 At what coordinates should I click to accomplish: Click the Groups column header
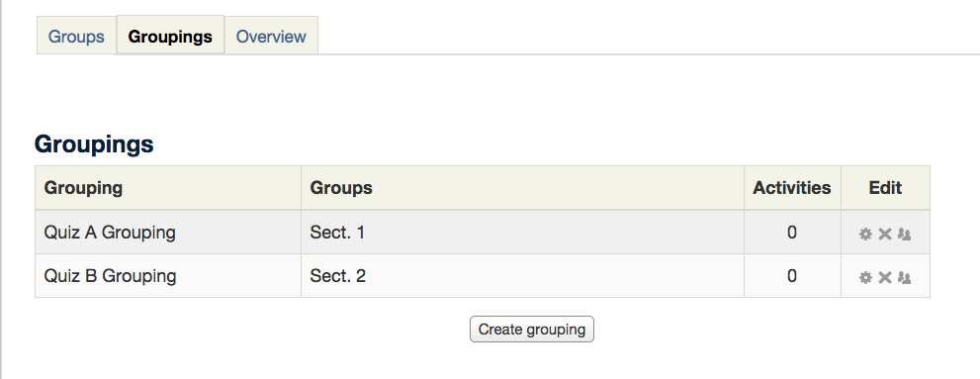(x=522, y=188)
